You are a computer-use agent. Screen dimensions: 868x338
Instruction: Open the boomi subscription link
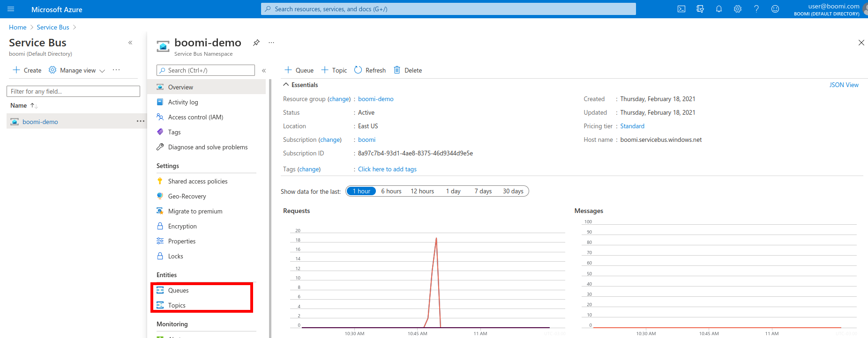click(367, 140)
